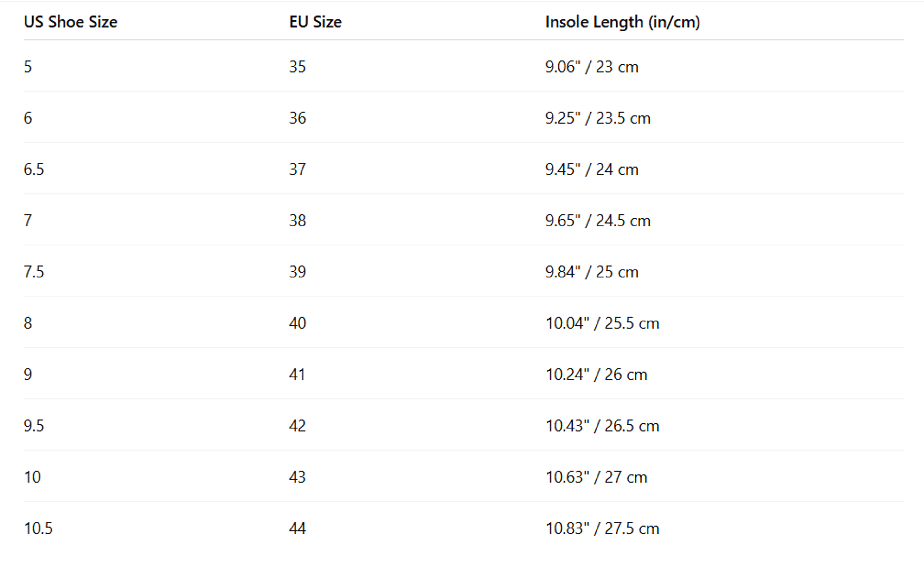Click EU size 36 entry
Screen dimensions: 924x566
click(x=297, y=118)
